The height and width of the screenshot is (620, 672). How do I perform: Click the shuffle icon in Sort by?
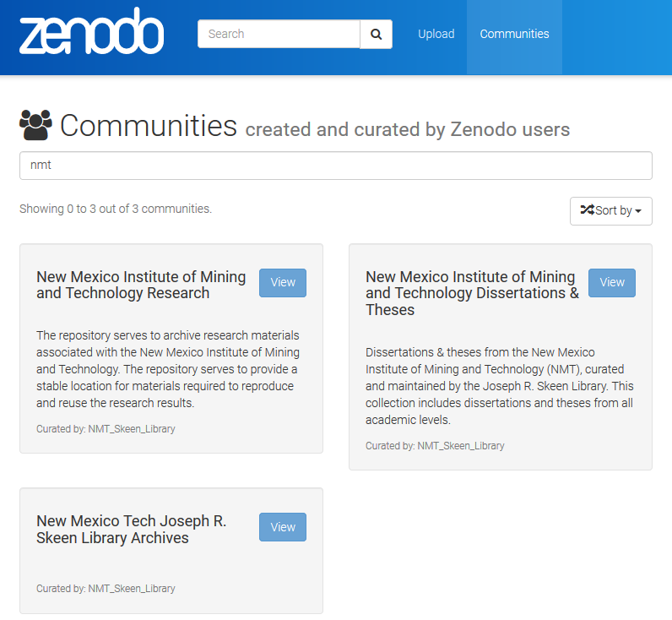click(x=587, y=210)
